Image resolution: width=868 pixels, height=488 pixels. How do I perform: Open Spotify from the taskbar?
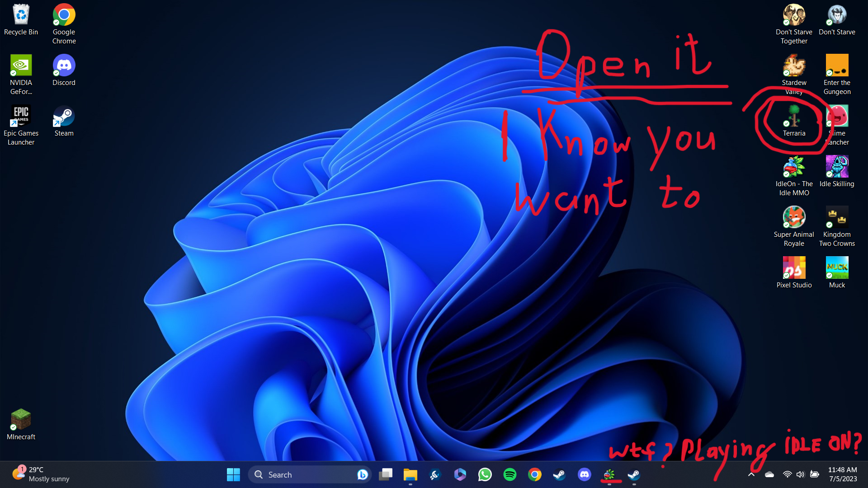tap(509, 474)
